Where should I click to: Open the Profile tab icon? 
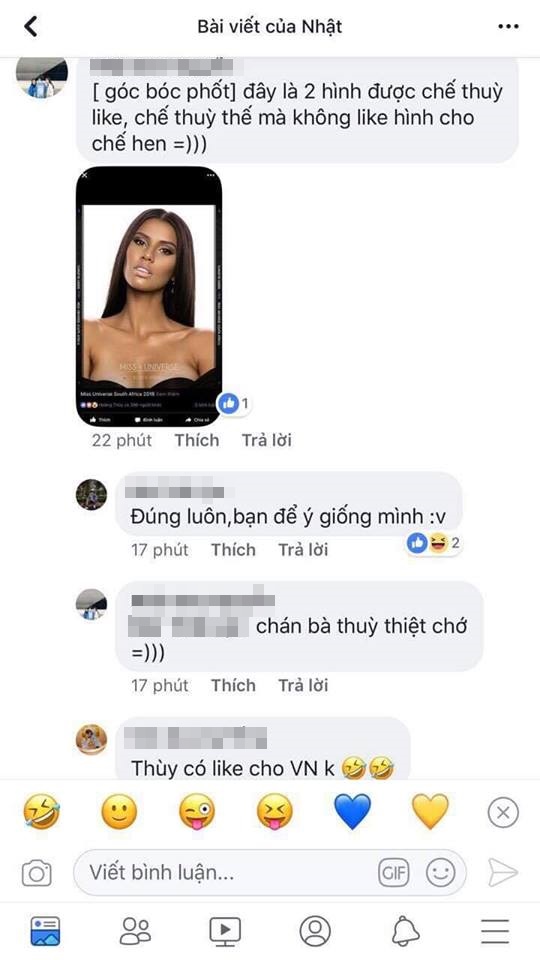(315, 931)
